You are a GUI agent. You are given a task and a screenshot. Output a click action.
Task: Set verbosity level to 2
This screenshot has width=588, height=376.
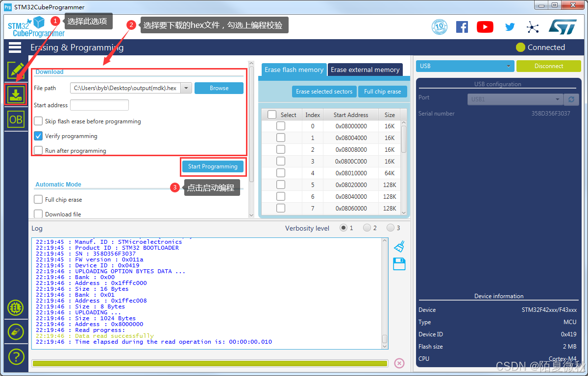coord(367,228)
